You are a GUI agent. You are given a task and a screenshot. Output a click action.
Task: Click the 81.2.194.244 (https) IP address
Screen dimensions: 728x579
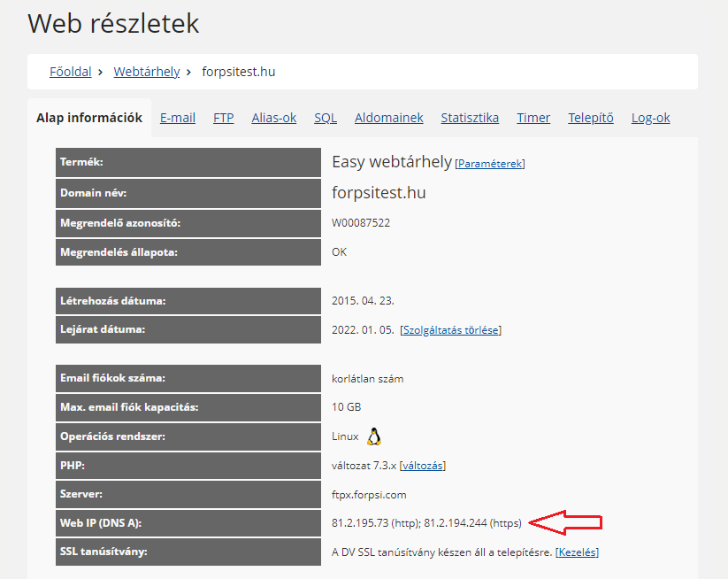(472, 523)
